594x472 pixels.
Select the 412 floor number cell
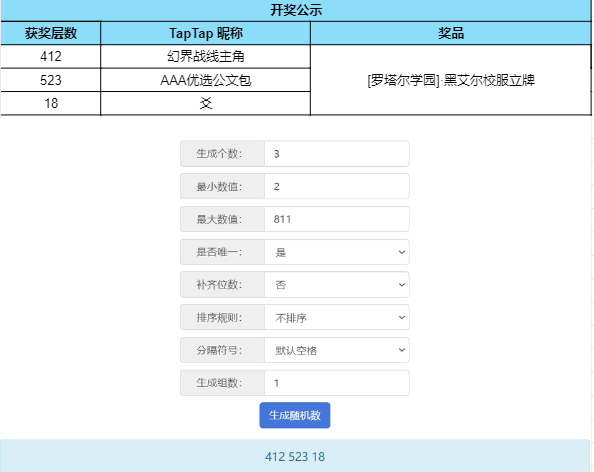(x=51, y=56)
